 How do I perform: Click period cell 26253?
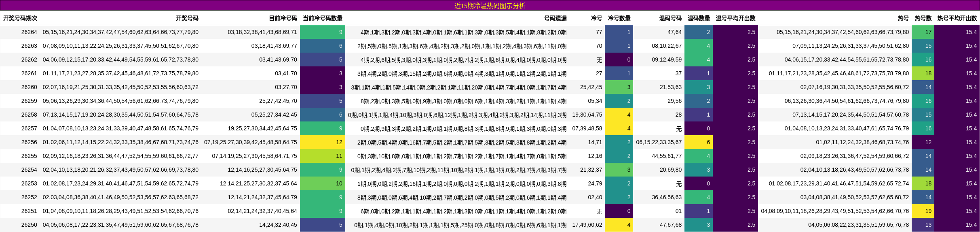pos(29,183)
